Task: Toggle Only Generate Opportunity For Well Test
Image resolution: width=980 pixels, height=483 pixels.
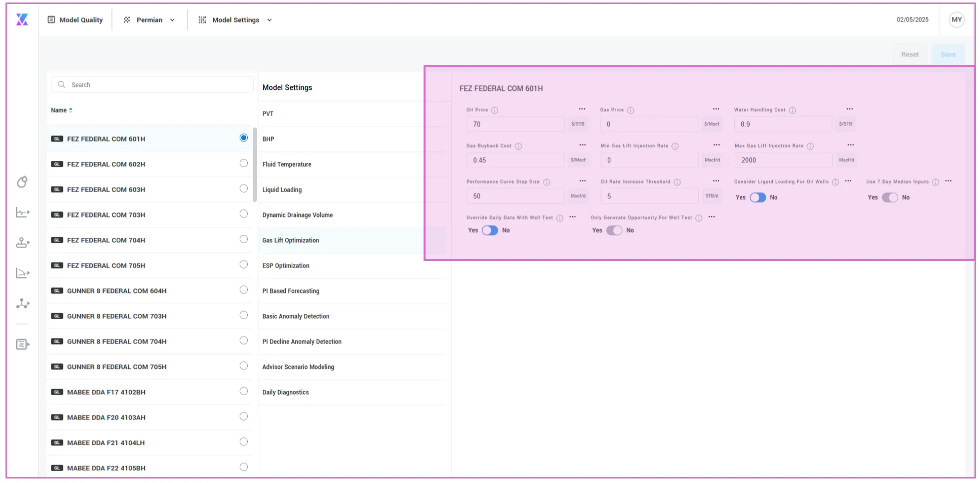Action: (614, 230)
